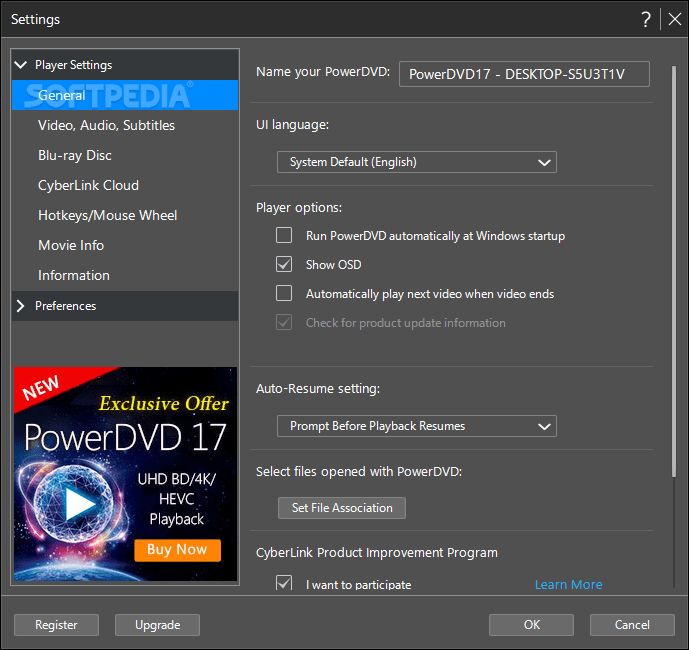689x650 pixels.
Task: Click the Name your PowerDVD field
Action: pyautogui.click(x=524, y=74)
